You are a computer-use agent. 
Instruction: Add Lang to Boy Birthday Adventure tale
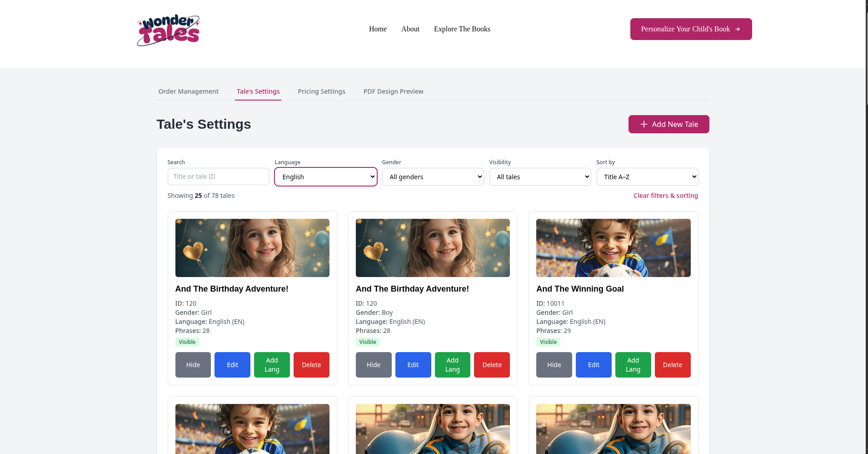[x=453, y=365]
